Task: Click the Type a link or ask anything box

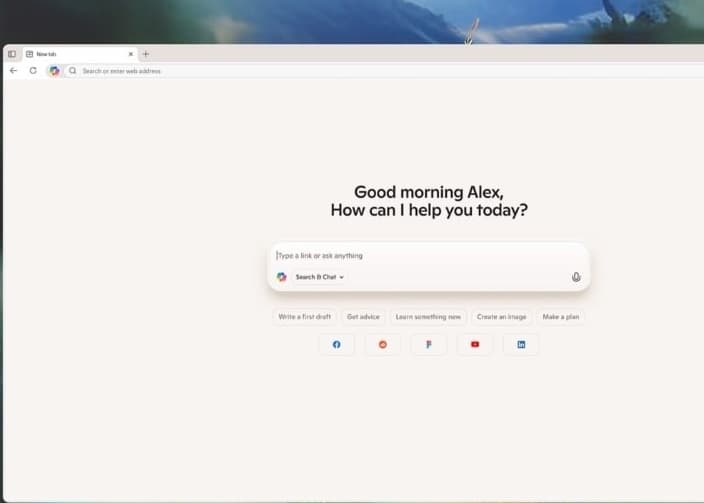Action: tap(429, 256)
